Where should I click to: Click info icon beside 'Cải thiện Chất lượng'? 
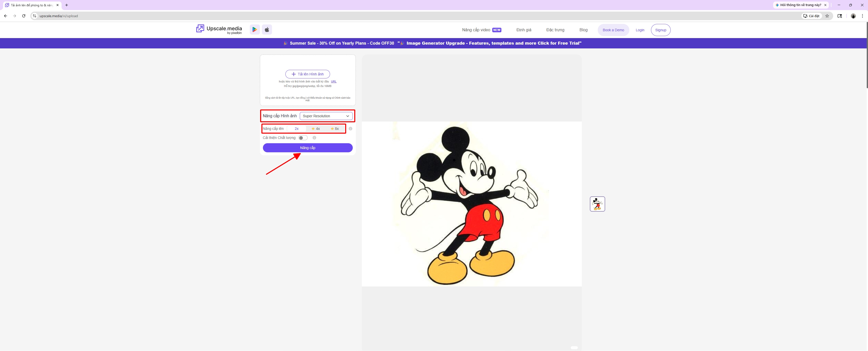[x=314, y=138]
